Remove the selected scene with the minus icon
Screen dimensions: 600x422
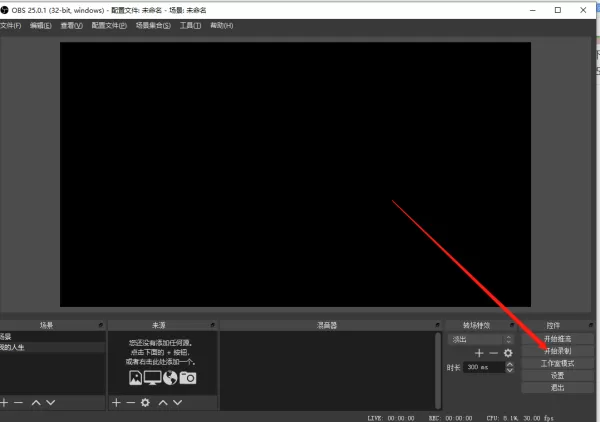[18, 402]
